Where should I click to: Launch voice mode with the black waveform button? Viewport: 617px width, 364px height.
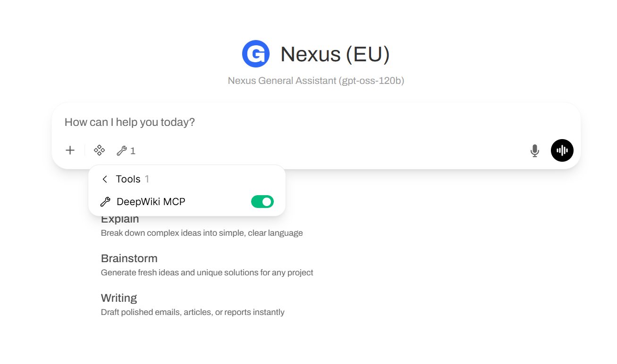(562, 150)
